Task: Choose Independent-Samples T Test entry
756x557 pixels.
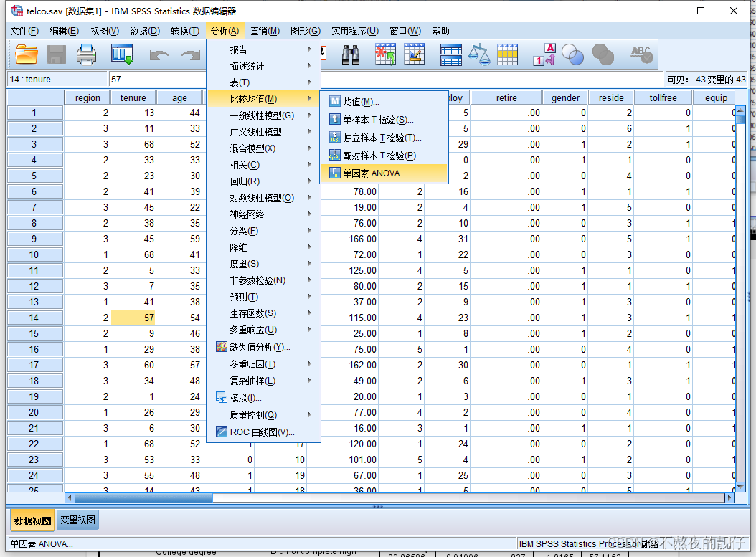Action: [384, 138]
